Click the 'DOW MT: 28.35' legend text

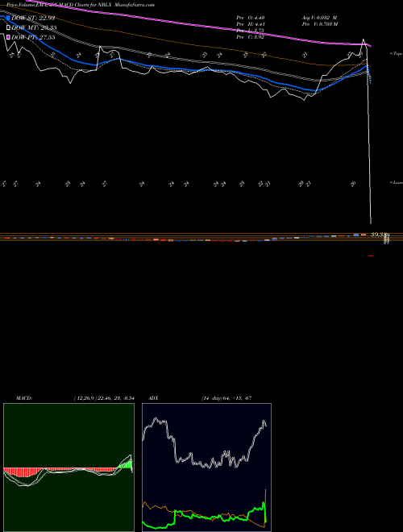[x=34, y=28]
